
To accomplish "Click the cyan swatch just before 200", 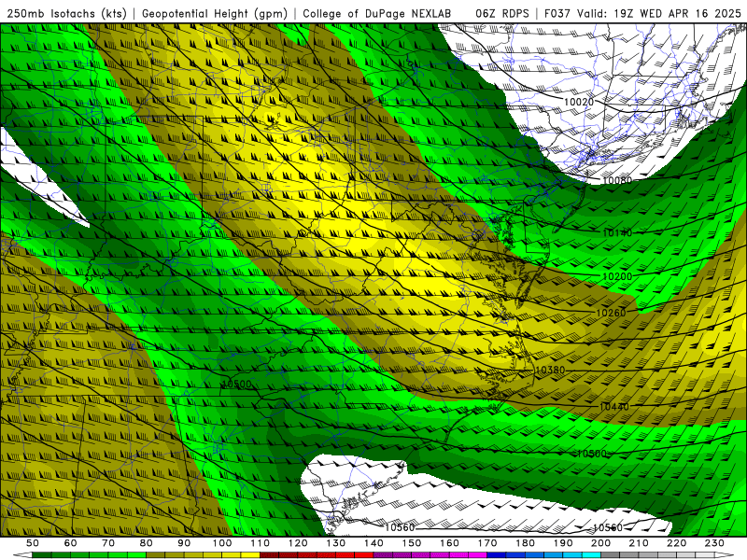I will click(591, 555).
